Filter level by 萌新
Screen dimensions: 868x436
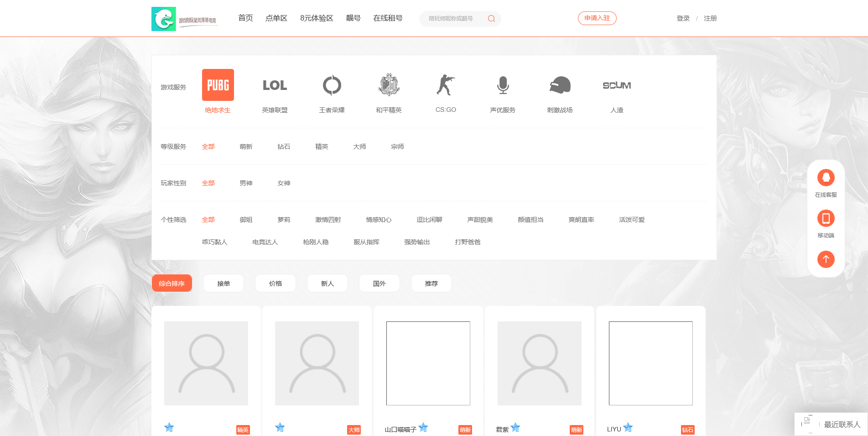point(246,147)
